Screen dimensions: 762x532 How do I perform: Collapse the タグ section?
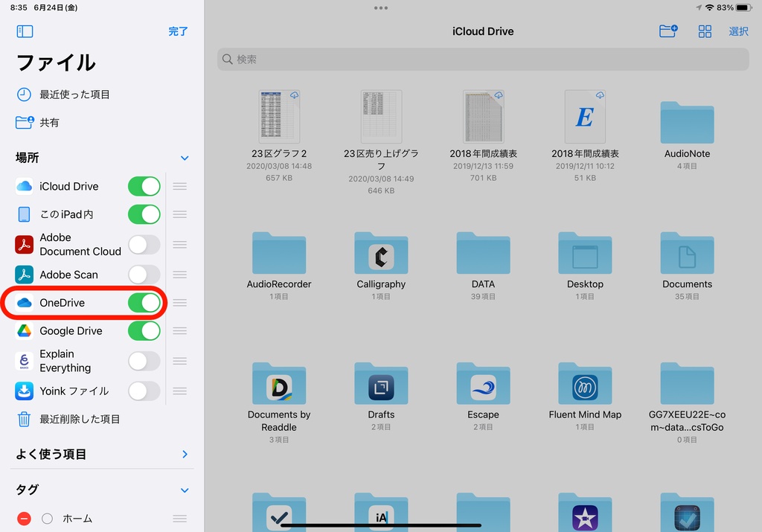point(185,490)
